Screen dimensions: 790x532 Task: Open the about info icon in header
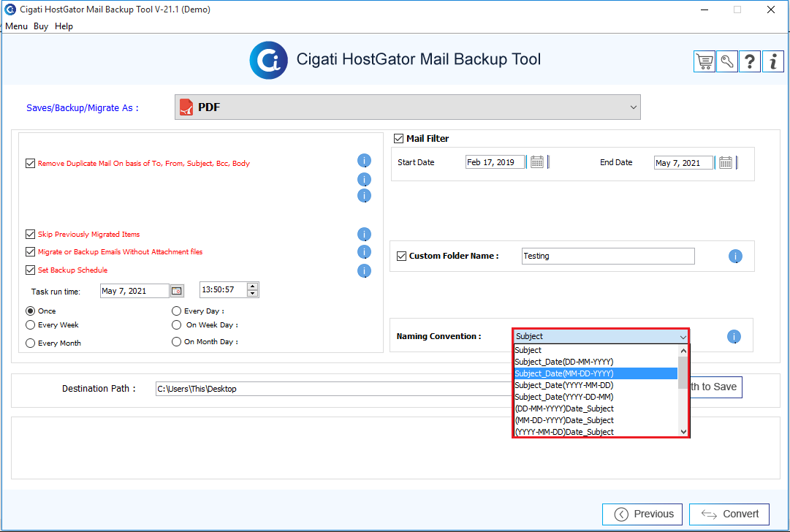tap(773, 61)
